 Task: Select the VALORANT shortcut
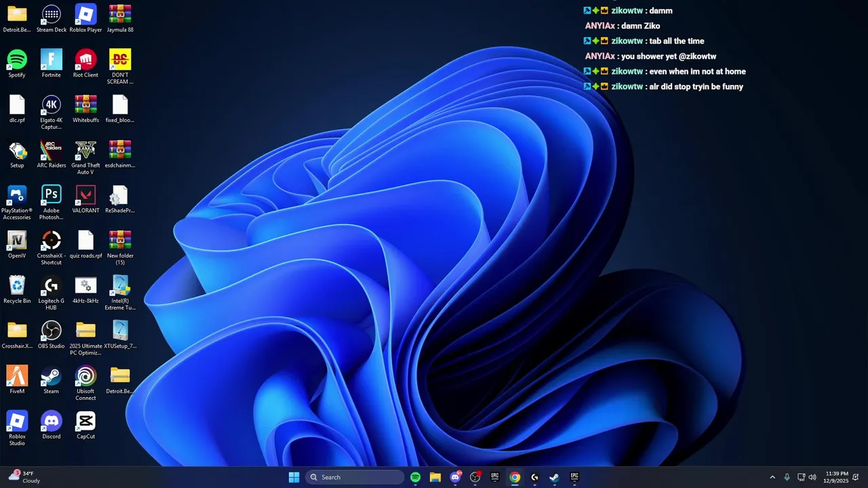(x=85, y=199)
